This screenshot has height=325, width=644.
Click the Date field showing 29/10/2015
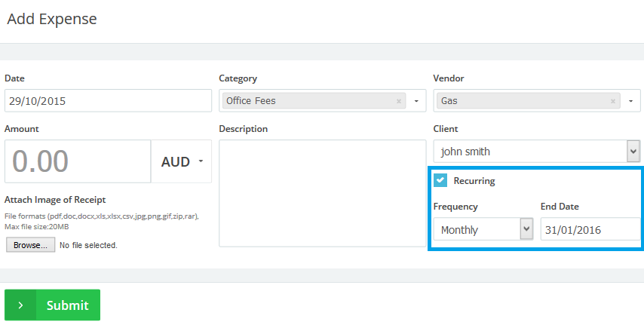[108, 101]
